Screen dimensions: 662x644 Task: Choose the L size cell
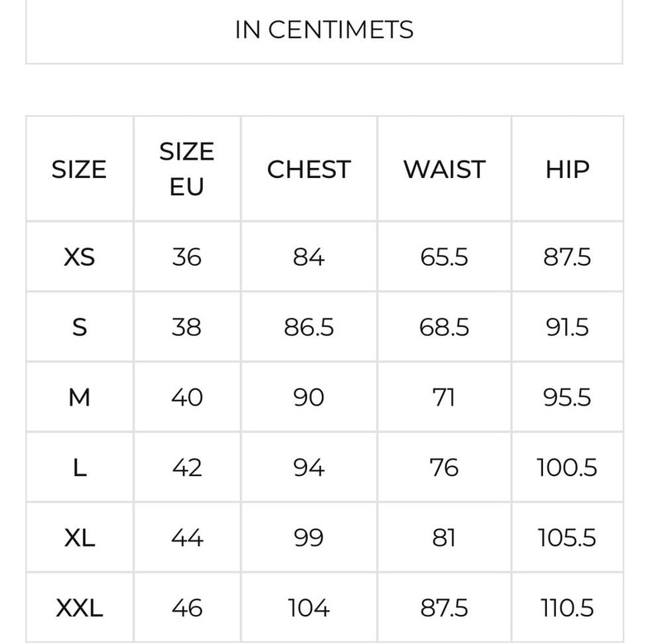tap(79, 468)
